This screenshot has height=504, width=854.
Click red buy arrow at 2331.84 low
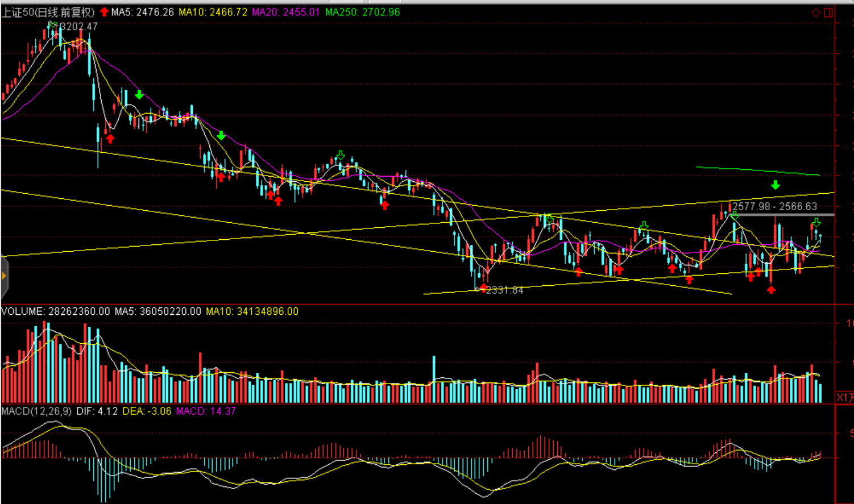pos(483,288)
